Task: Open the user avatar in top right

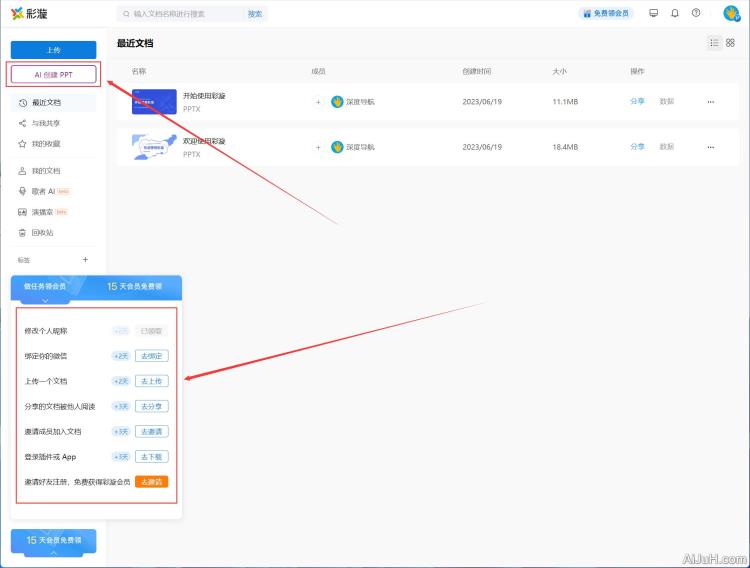Action: tap(731, 13)
